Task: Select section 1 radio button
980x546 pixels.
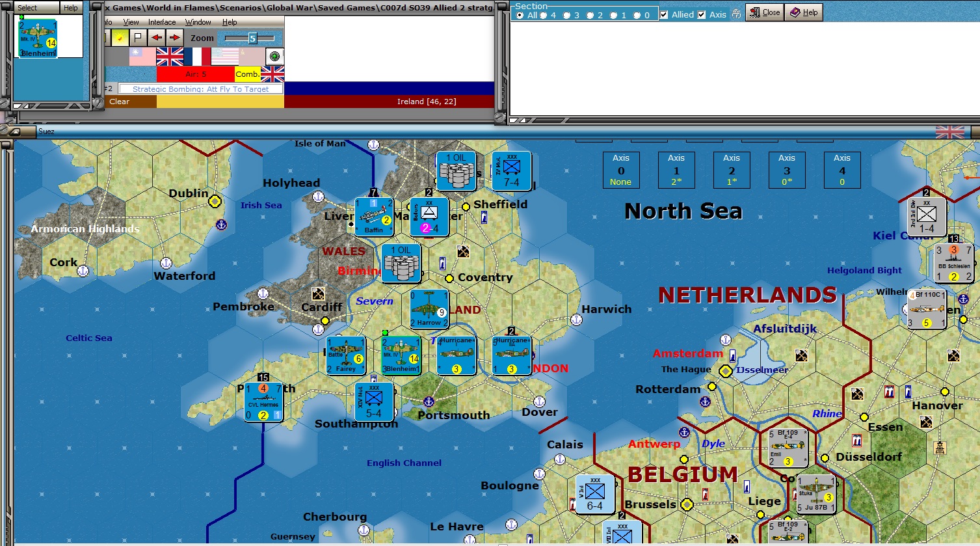Action: tap(613, 15)
